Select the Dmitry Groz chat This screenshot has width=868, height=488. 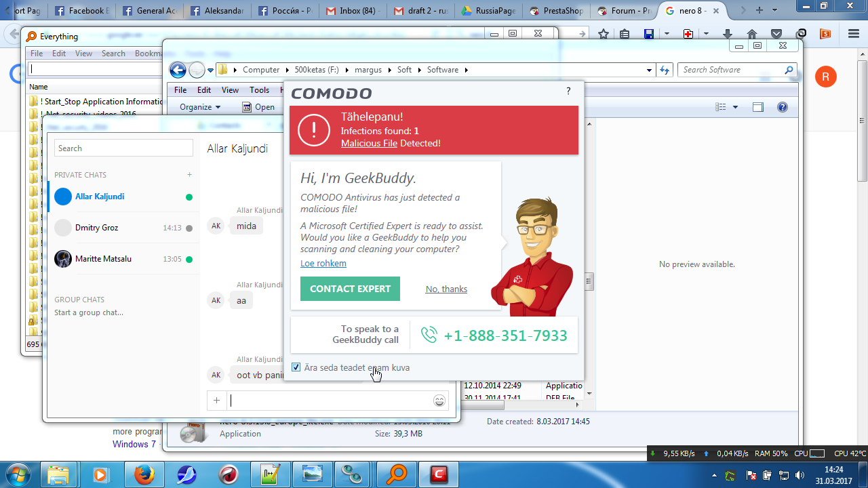tap(123, 228)
